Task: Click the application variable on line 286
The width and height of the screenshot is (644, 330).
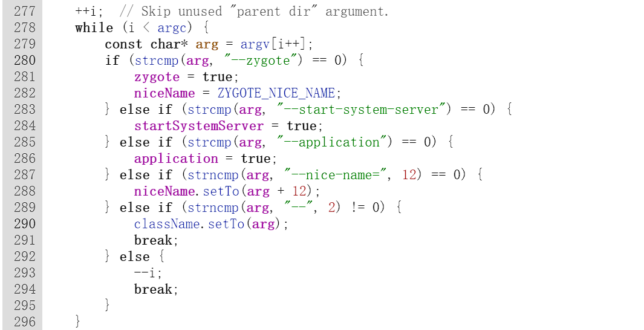Action: click(176, 159)
